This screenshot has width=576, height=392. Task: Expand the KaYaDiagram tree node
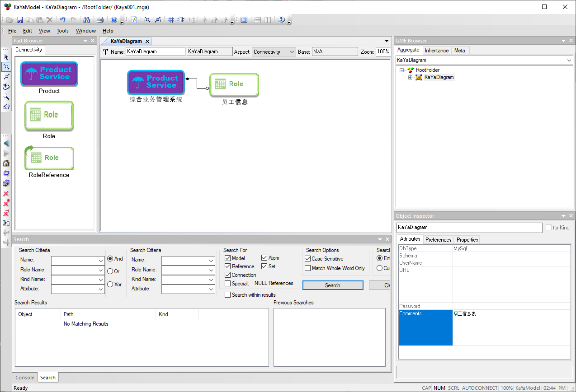[x=411, y=78]
